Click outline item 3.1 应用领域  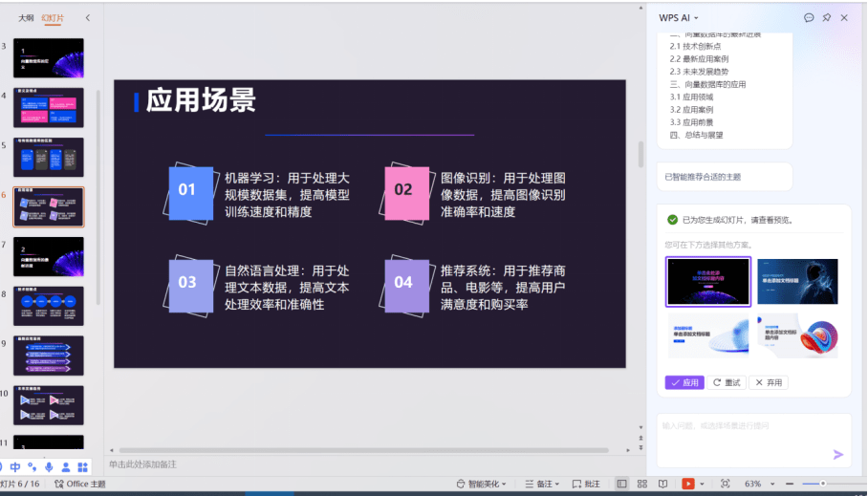click(x=691, y=97)
